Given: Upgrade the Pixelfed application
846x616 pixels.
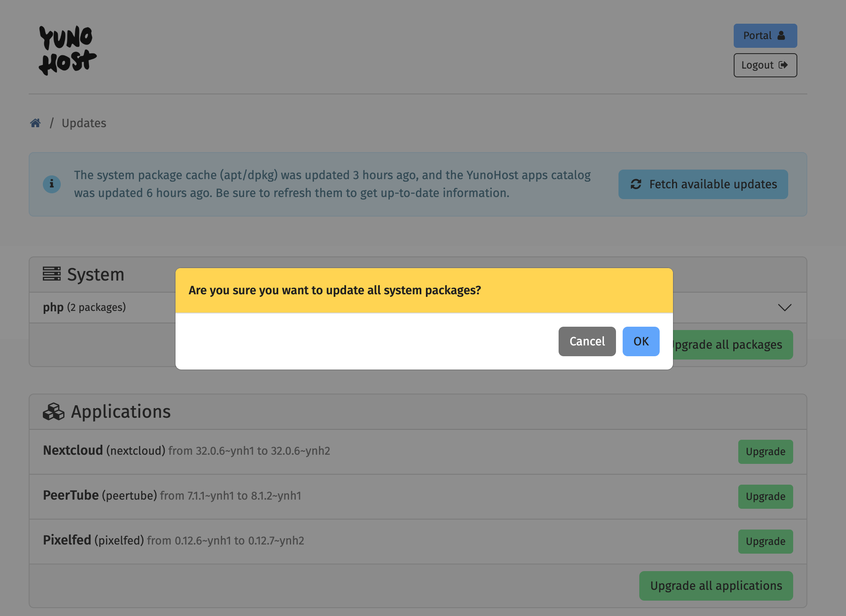Looking at the screenshot, I should (765, 541).
